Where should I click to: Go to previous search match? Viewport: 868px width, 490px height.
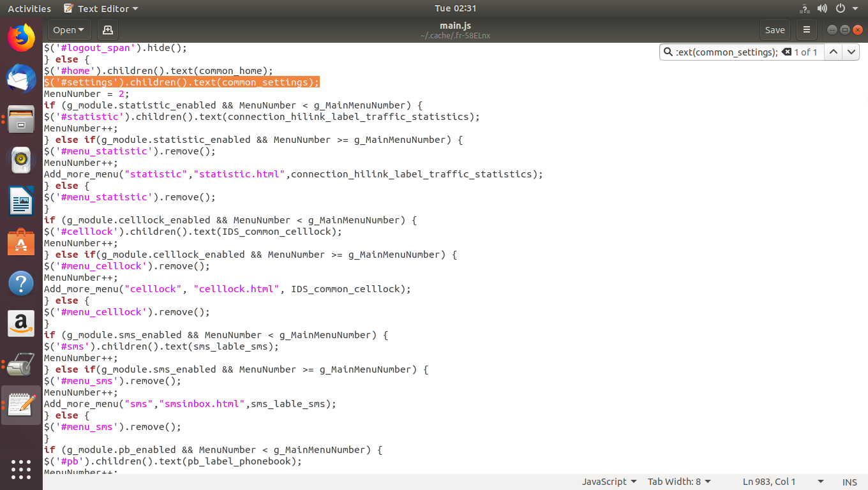click(x=833, y=52)
